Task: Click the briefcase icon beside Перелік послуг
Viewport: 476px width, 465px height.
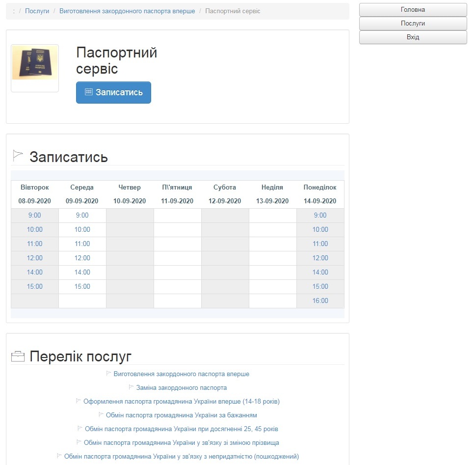Action: 18,356
